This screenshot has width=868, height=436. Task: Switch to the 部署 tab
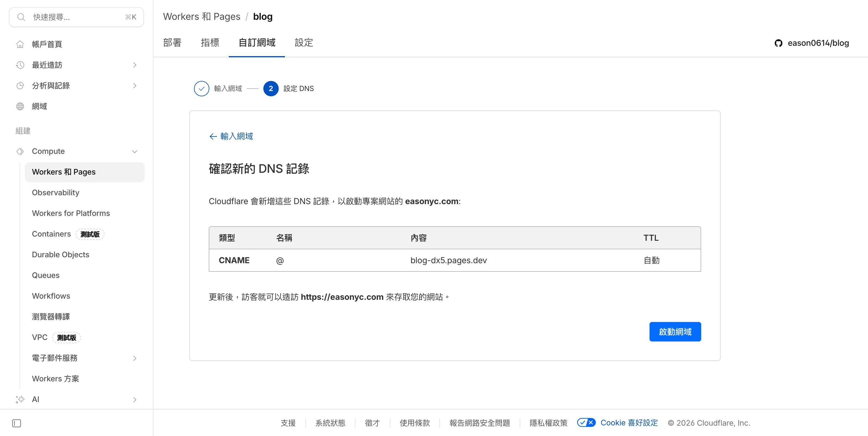tap(172, 43)
